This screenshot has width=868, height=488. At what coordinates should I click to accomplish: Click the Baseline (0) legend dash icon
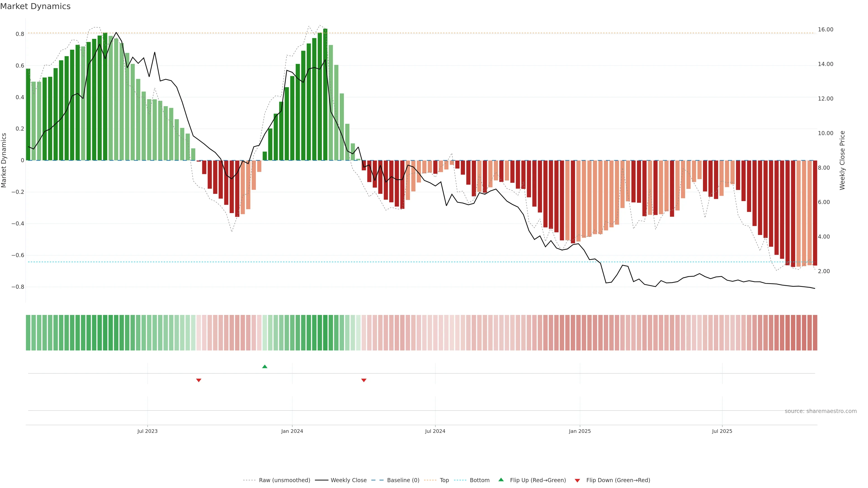click(x=377, y=480)
